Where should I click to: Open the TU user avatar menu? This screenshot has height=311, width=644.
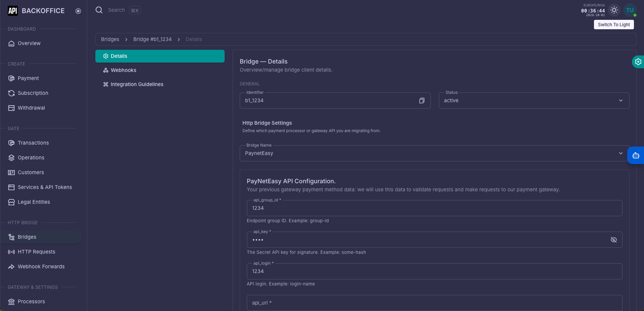tap(630, 10)
